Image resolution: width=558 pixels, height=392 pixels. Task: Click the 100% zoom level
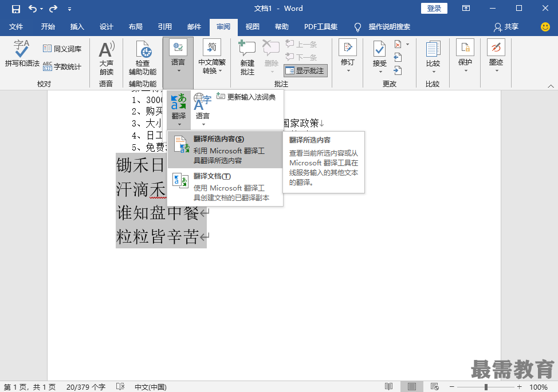[x=539, y=387]
